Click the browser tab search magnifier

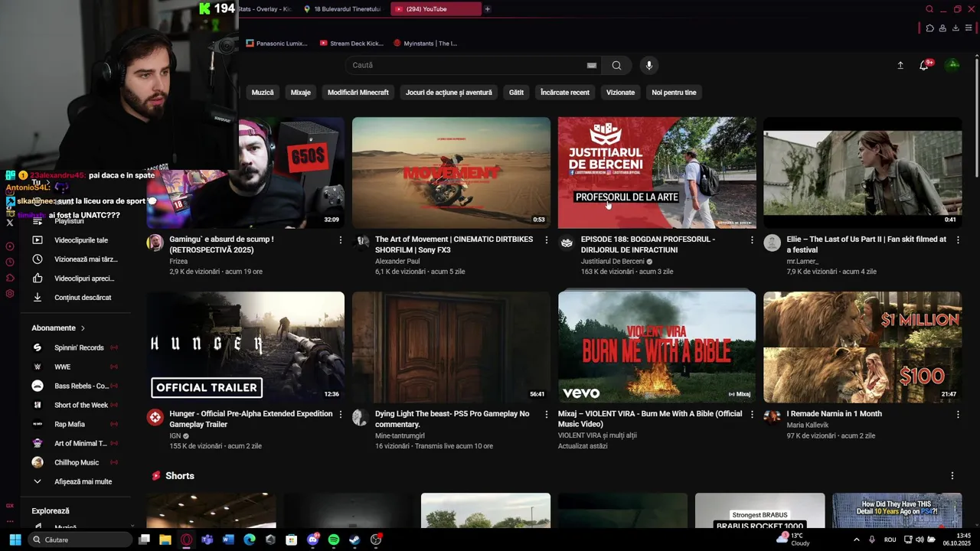click(929, 9)
